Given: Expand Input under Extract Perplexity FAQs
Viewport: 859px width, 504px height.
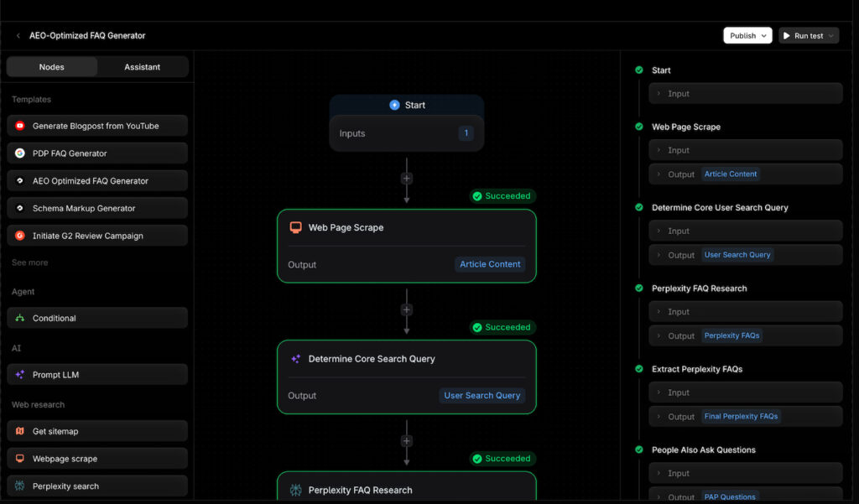Looking at the screenshot, I should (746, 392).
